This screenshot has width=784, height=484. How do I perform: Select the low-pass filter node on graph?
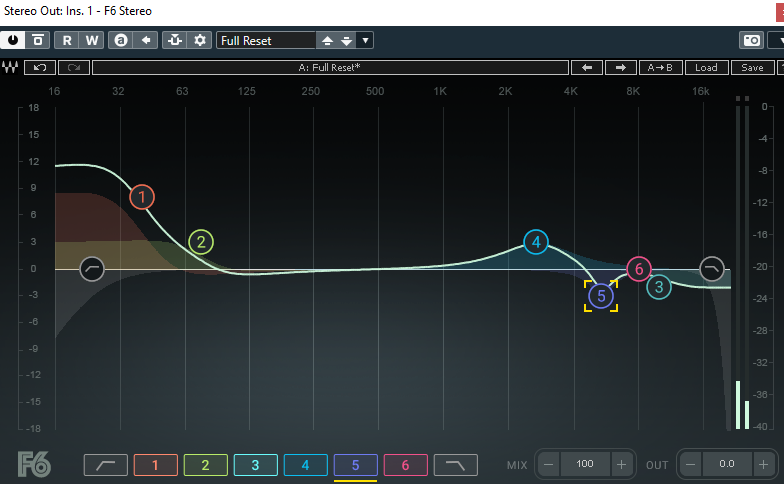click(x=711, y=269)
